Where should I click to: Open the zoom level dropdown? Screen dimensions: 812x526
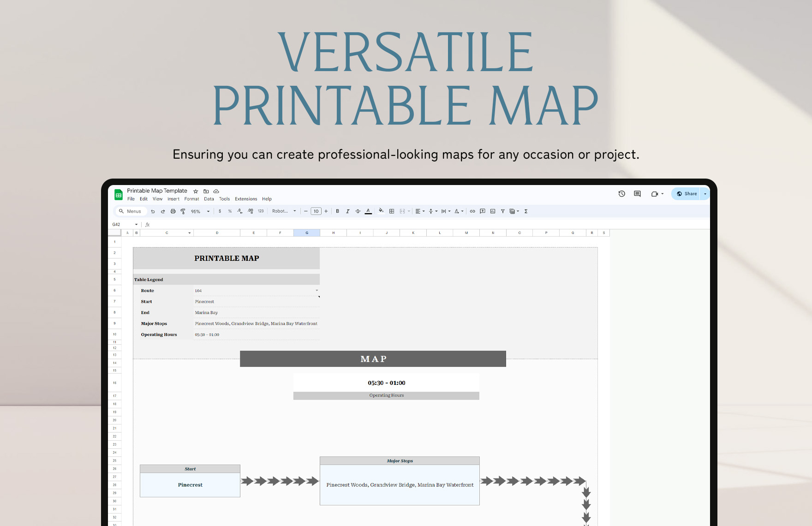click(x=199, y=211)
